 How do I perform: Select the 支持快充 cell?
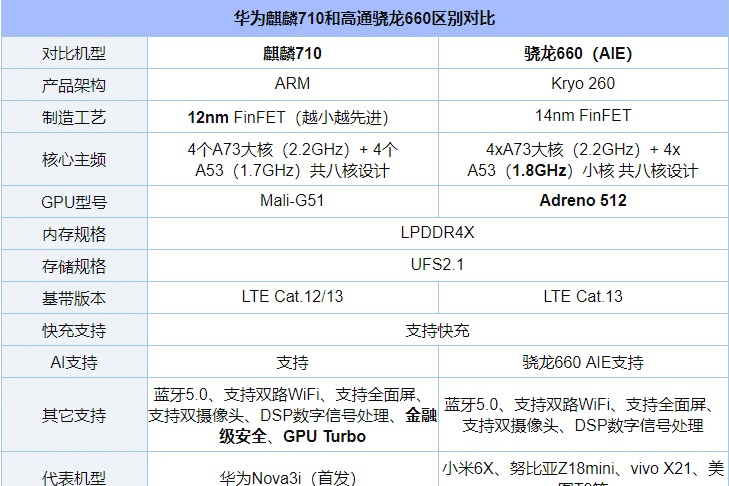pos(437,330)
